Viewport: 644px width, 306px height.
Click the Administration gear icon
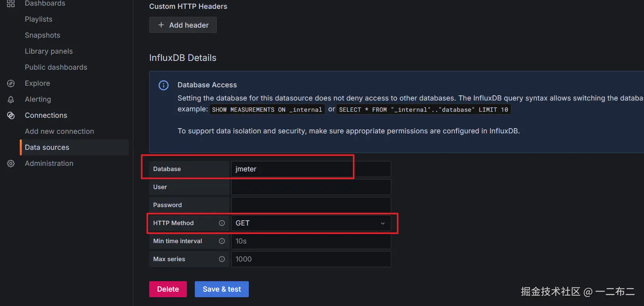(11, 163)
